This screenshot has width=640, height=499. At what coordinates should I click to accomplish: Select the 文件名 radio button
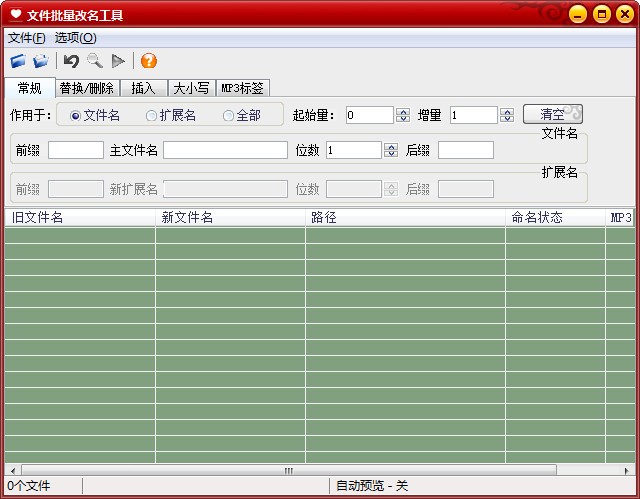click(x=75, y=116)
